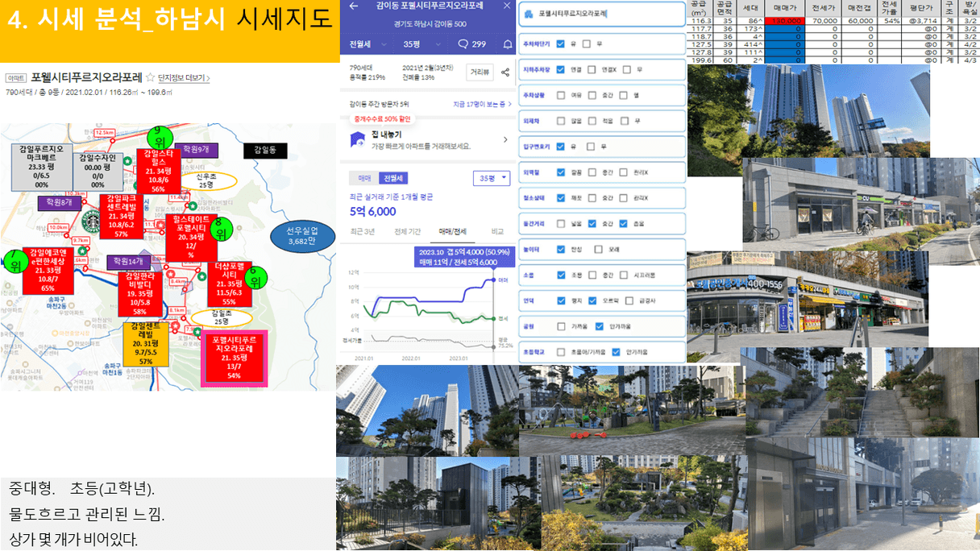Uncheck 주차차단기 유 checkbox
The image size is (980, 551).
point(560,43)
